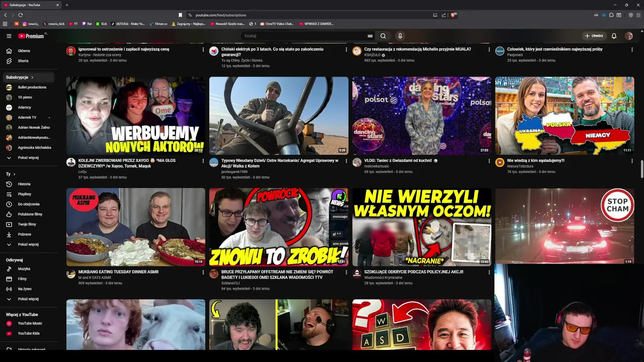The height and width of the screenshot is (362, 644).
Task: Open Pobrane downloads in the sidebar
Action: (x=28, y=234)
